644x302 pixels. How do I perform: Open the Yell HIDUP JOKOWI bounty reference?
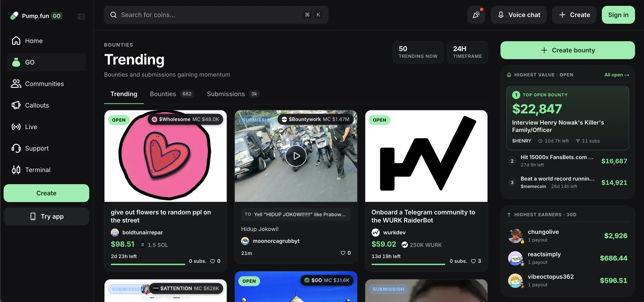point(296,214)
